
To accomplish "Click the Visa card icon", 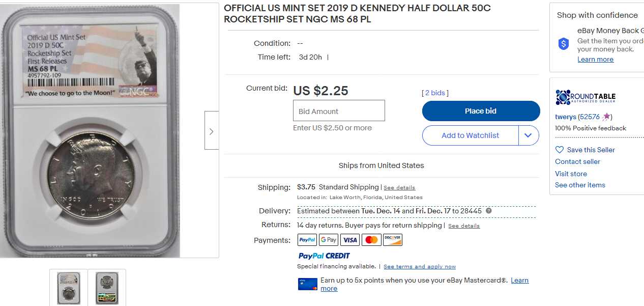I will click(350, 240).
